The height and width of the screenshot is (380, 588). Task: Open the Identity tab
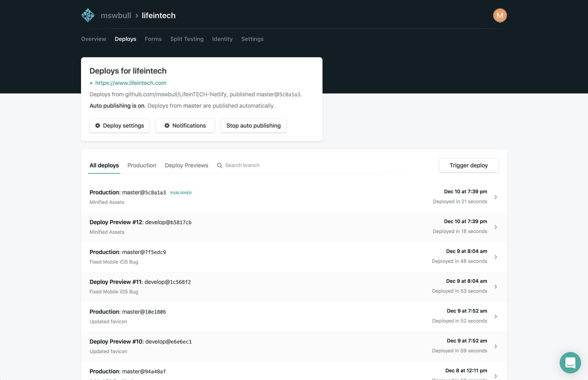tap(222, 39)
